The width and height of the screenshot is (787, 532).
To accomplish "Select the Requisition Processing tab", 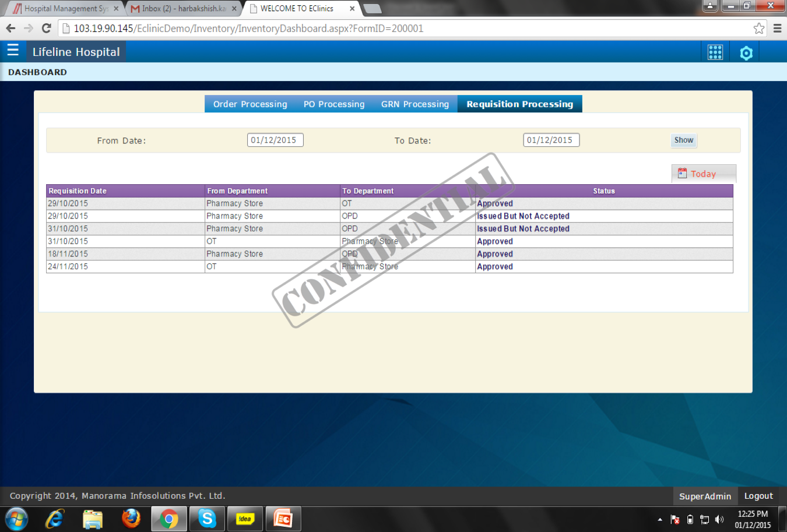I will [x=520, y=104].
